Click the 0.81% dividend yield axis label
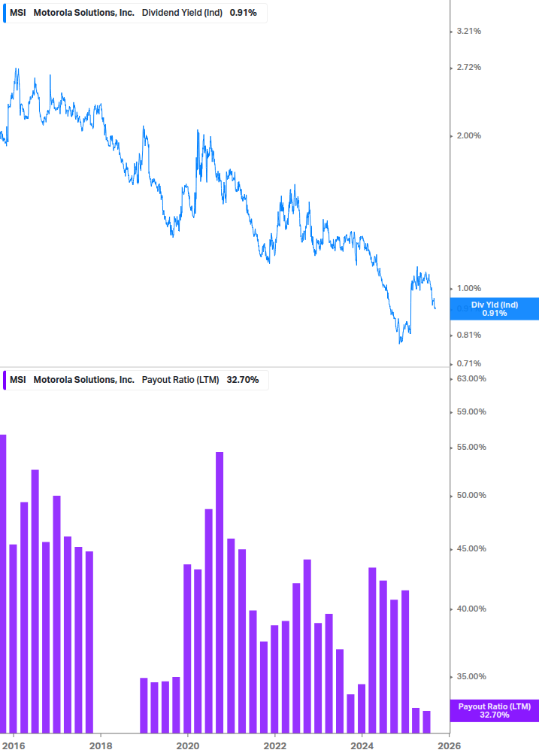Viewport: 539px width, 756px height. click(x=468, y=335)
